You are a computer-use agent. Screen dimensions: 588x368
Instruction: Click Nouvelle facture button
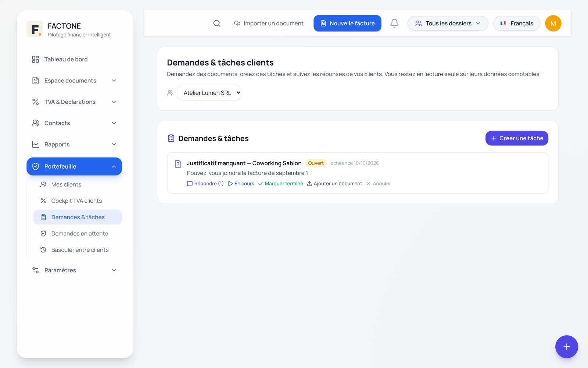coord(347,23)
